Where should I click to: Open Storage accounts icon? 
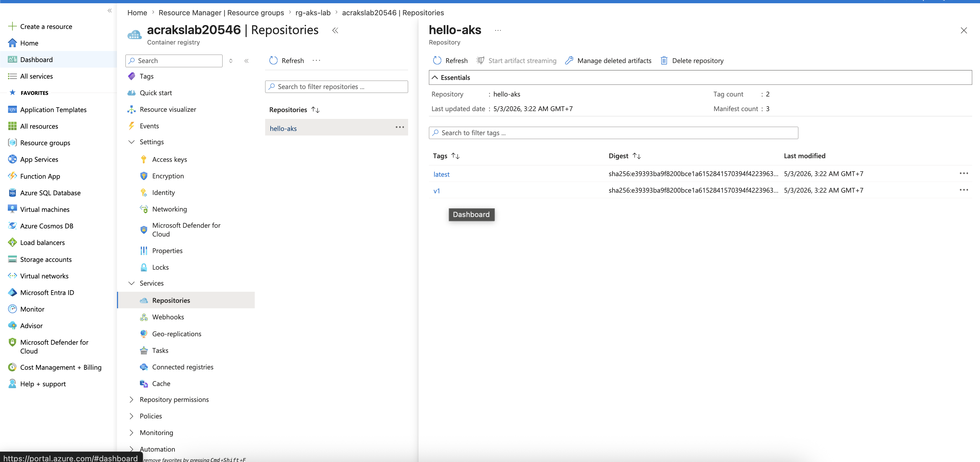click(x=12, y=259)
